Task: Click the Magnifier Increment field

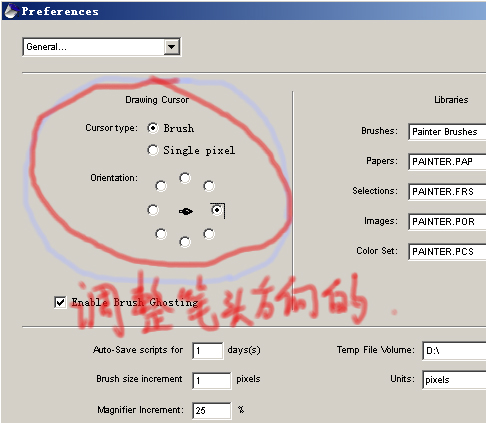Action: 211,410
